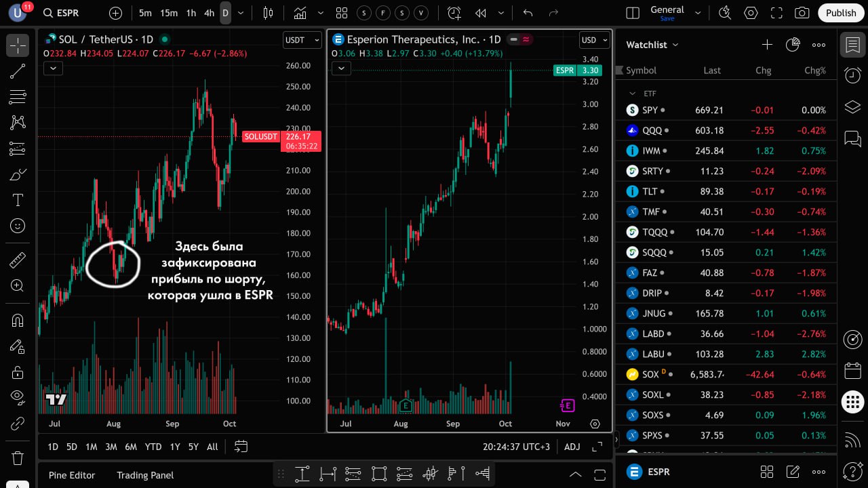Select the text annotation tool
The image size is (868, 488).
18,200
